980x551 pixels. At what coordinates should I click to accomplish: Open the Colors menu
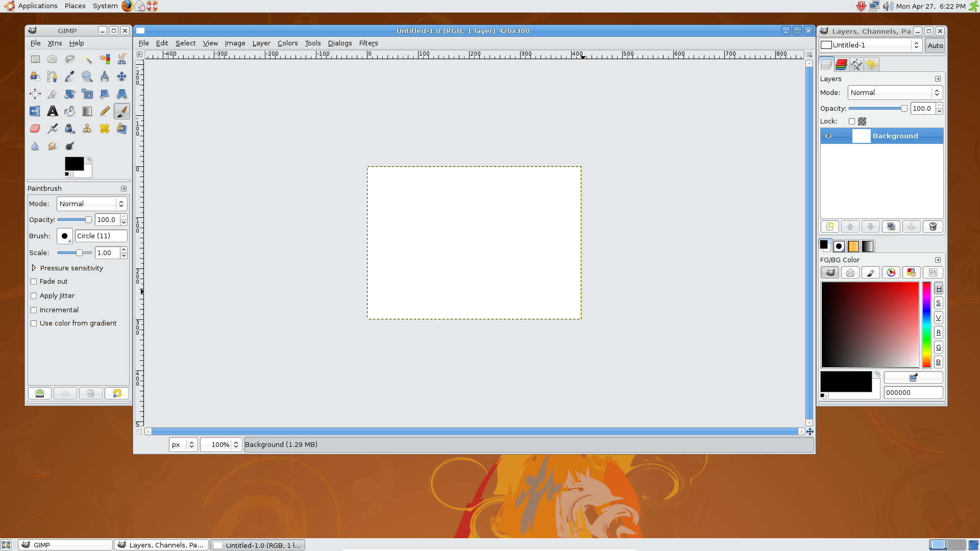tap(287, 43)
